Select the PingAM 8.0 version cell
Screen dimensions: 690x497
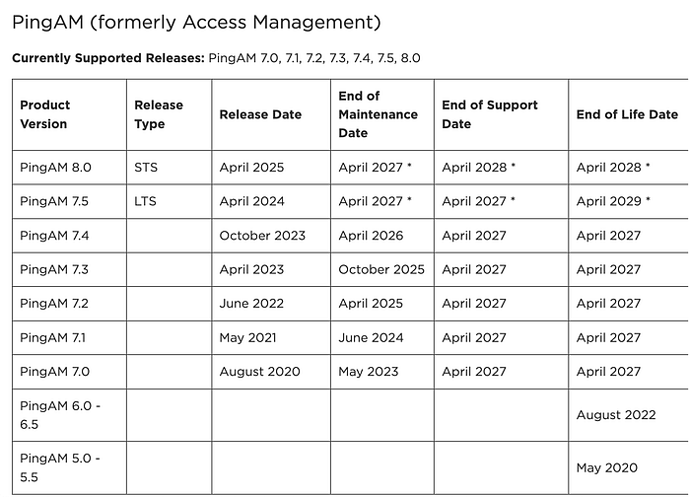[55, 167]
